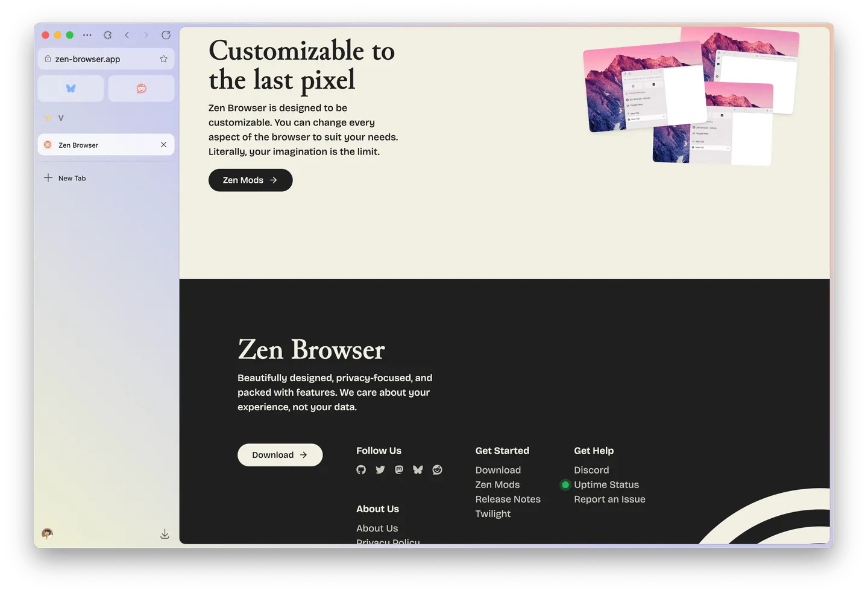868x593 pixels.
Task: Open the pinned Reddit tab
Action: point(141,88)
